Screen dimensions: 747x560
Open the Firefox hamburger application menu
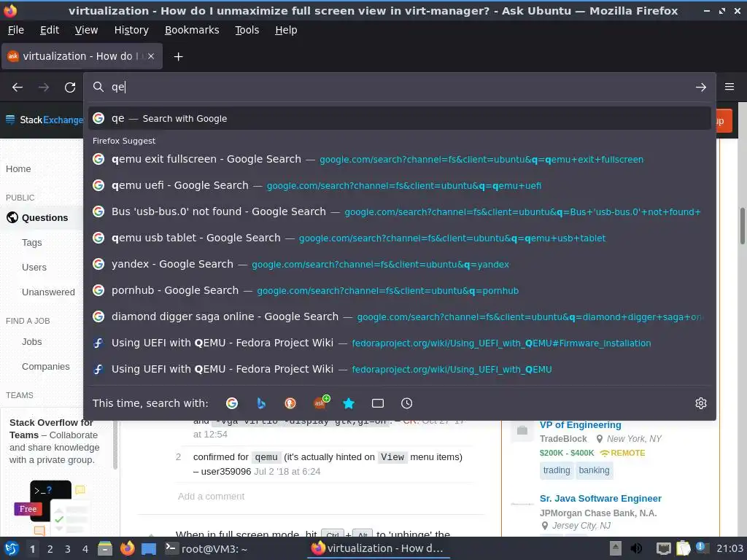[729, 87]
